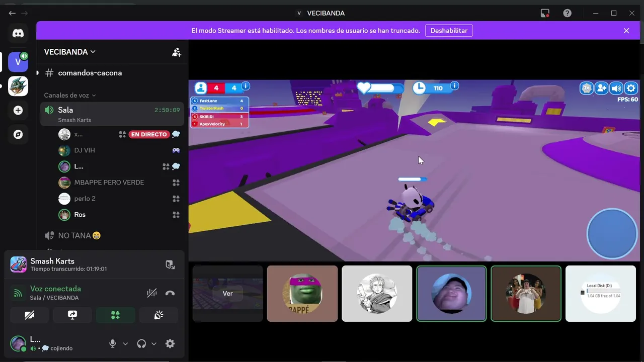Add a server with plus icon
Image resolution: width=644 pixels, height=362 pixels.
[x=18, y=110]
